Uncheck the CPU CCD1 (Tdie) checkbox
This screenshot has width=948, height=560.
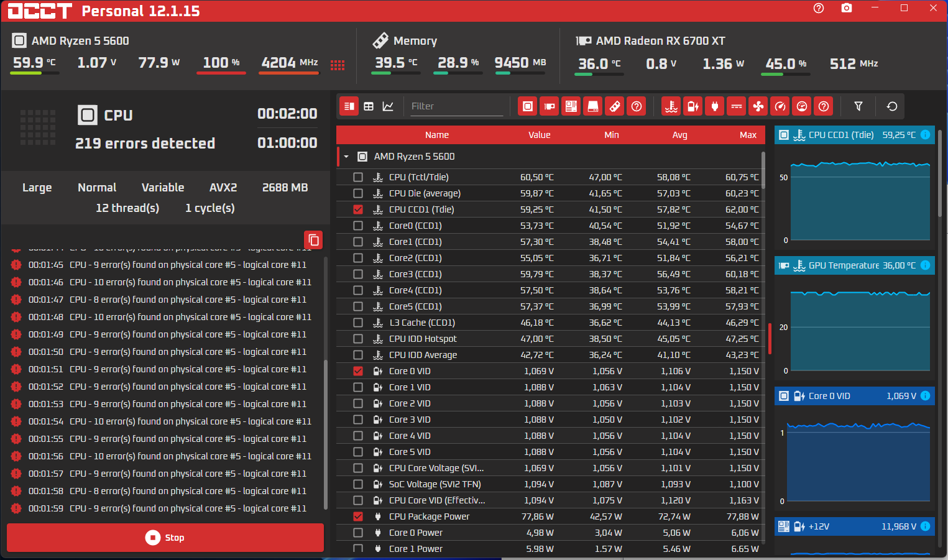click(x=358, y=209)
